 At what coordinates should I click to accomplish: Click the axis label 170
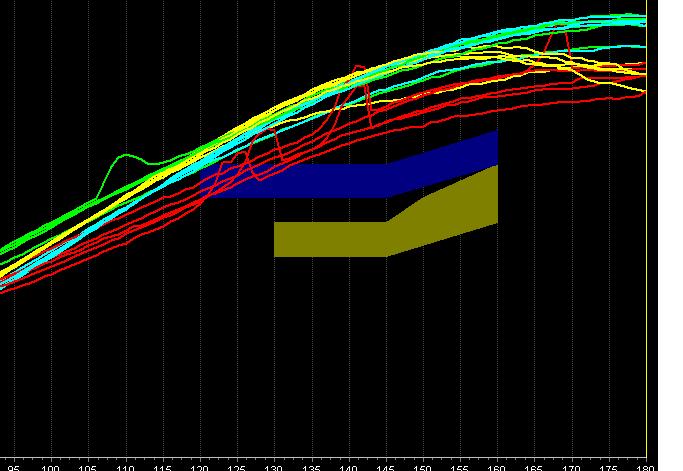(x=571, y=468)
